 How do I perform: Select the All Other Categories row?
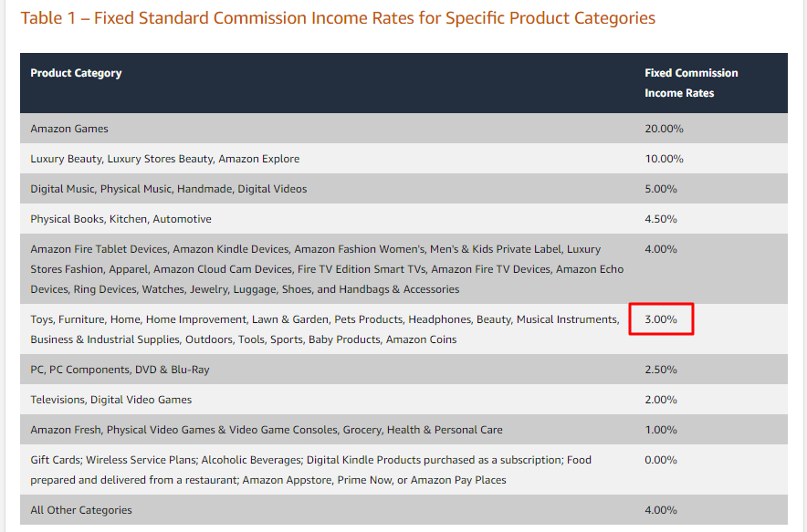404,510
